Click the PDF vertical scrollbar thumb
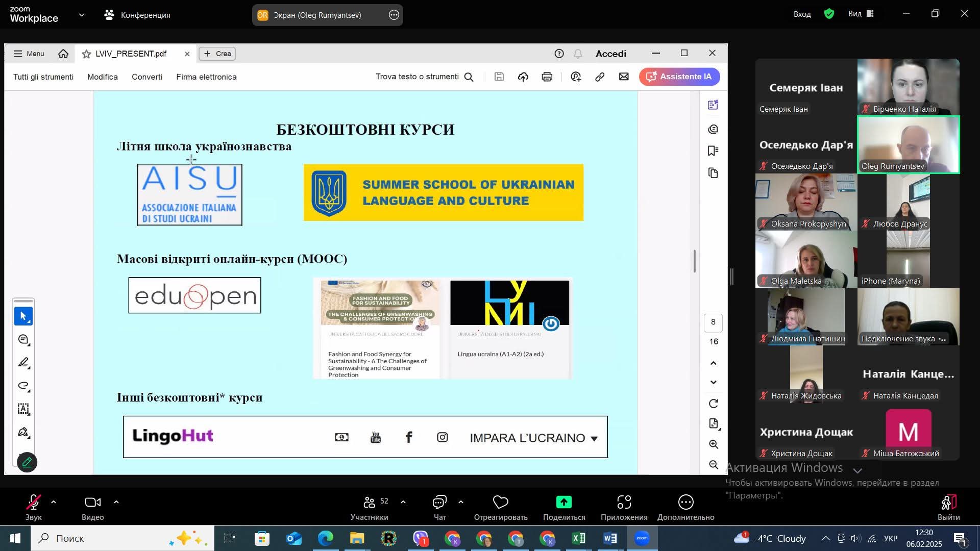Image resolution: width=980 pixels, height=551 pixels. coord(694,261)
